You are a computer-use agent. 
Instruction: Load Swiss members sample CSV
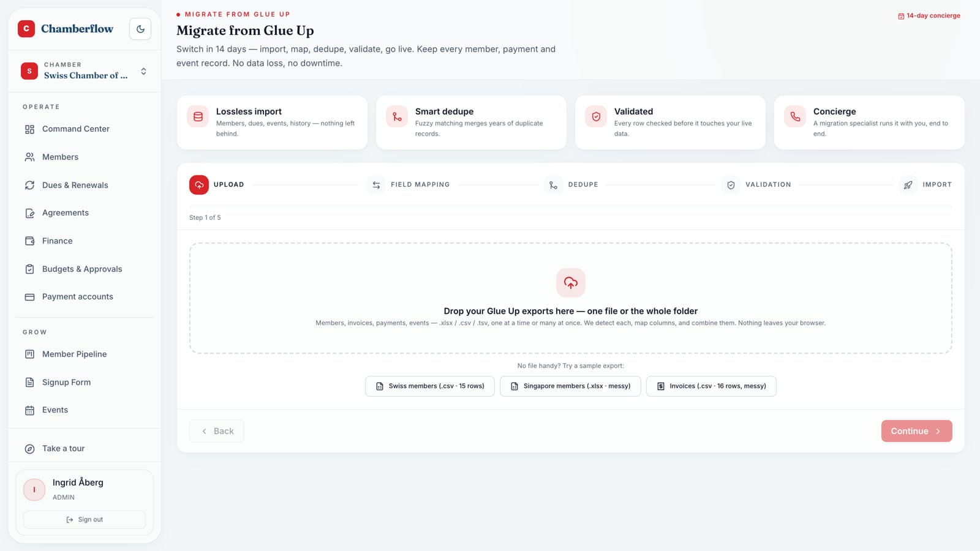pyautogui.click(x=430, y=386)
